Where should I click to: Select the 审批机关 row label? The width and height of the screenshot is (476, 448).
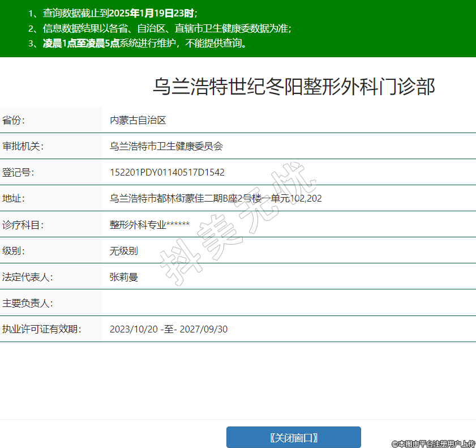[x=23, y=146]
